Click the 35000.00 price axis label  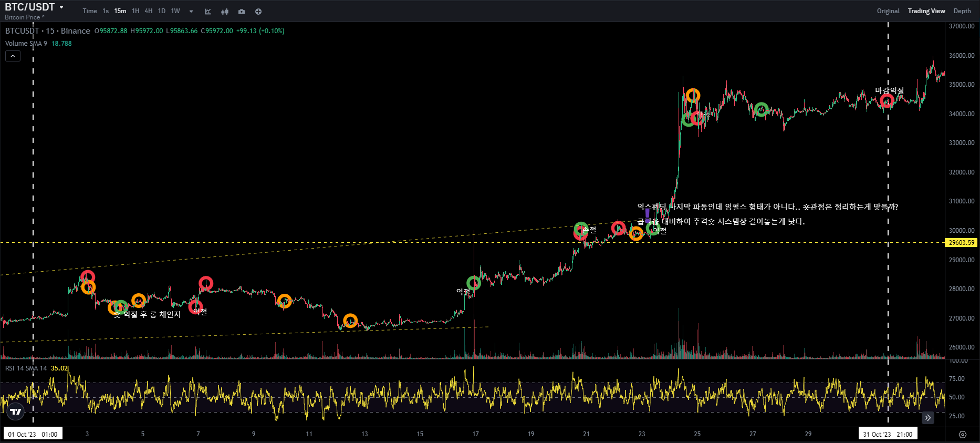[962, 85]
